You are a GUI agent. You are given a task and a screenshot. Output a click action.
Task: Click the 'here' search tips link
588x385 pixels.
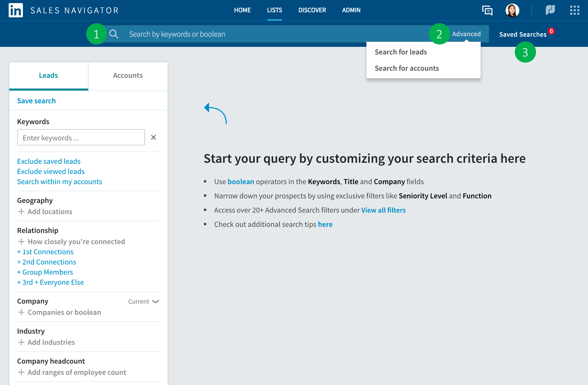pyautogui.click(x=325, y=224)
